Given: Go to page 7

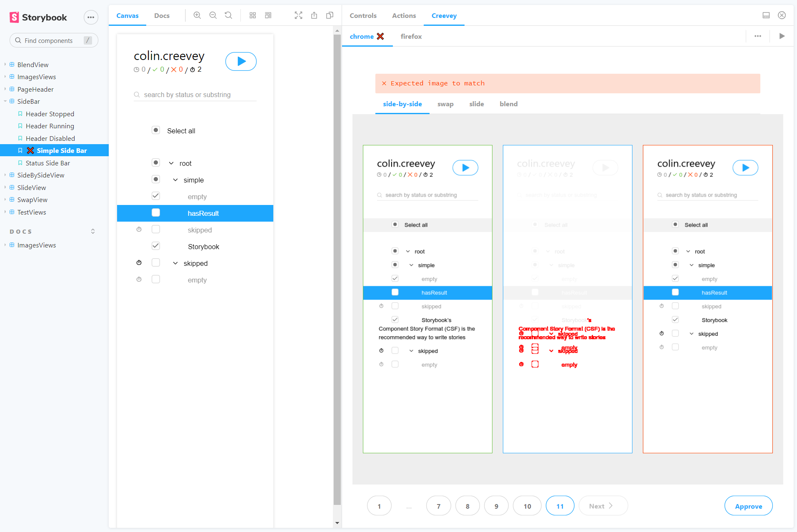Looking at the screenshot, I should [x=438, y=506].
